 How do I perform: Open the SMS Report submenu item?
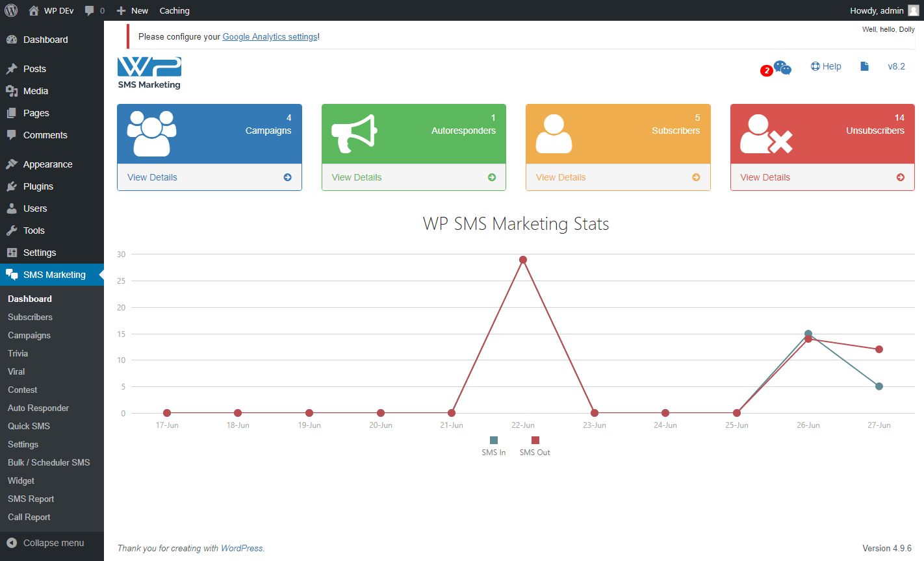tap(31, 499)
